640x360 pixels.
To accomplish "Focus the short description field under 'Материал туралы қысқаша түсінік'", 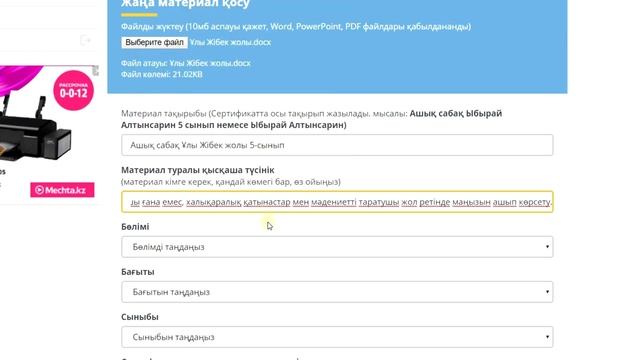I will [x=337, y=202].
